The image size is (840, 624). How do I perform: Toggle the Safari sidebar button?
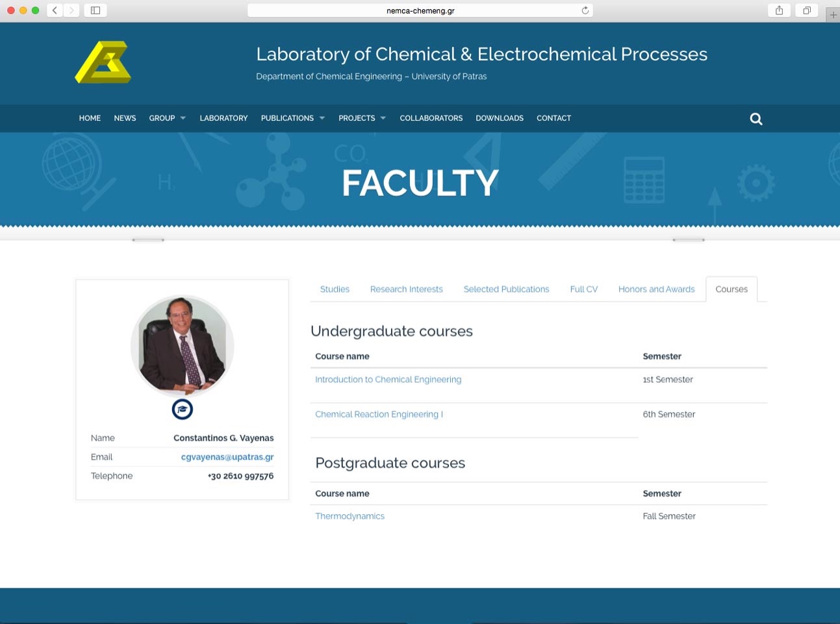(95, 10)
